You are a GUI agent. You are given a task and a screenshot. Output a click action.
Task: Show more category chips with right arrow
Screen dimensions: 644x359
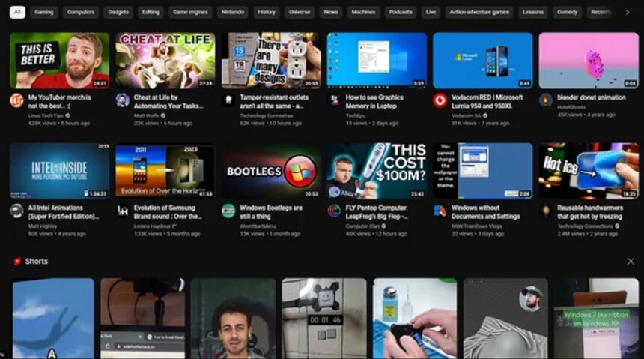click(x=628, y=12)
